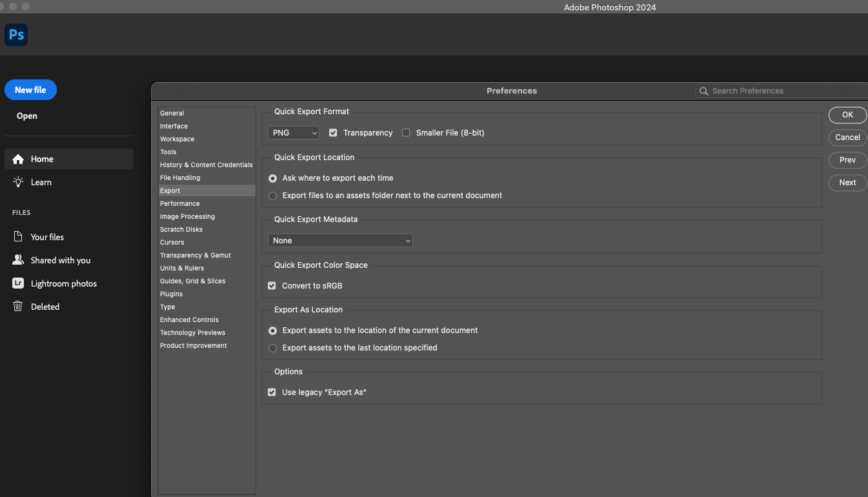Open the Quick Export Format dropdown
The width and height of the screenshot is (868, 497).
[293, 132]
